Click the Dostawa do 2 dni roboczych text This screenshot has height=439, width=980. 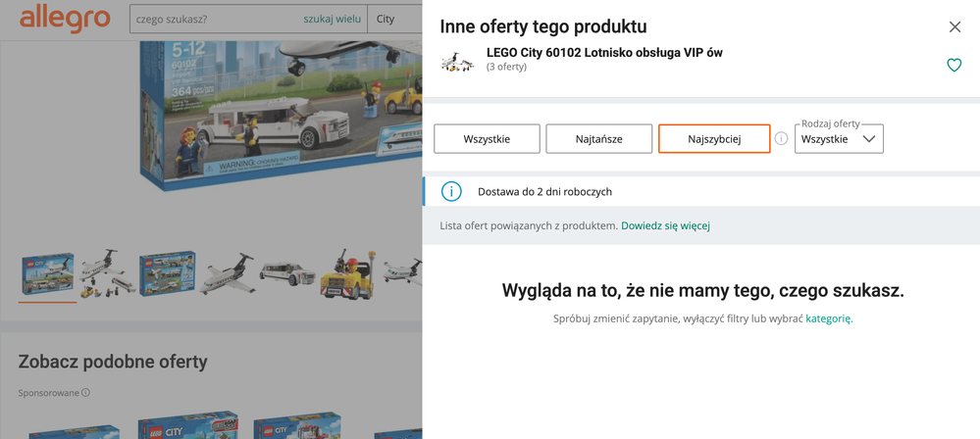point(545,192)
